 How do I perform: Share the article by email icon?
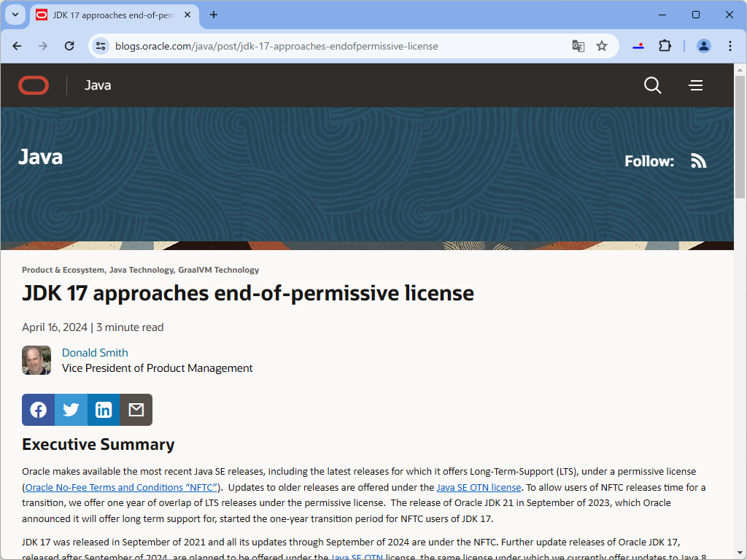[136, 410]
